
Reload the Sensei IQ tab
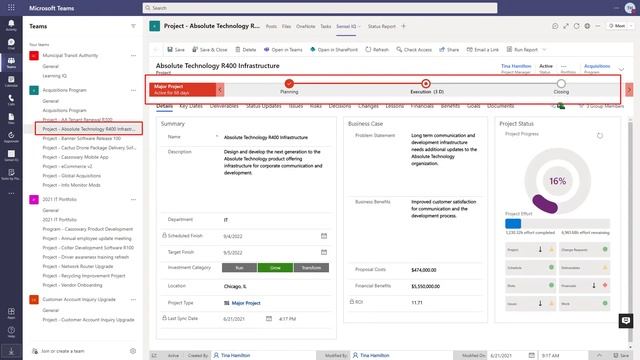tap(576, 26)
